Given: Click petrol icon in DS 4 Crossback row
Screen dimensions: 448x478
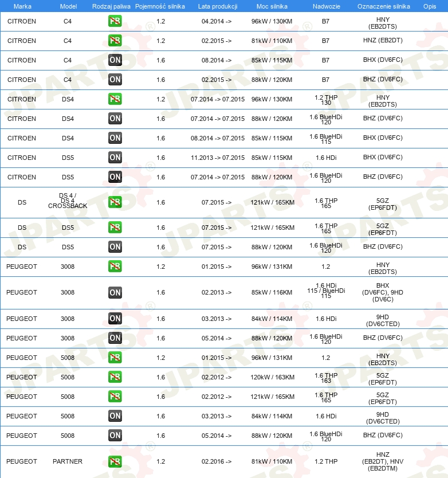Looking at the screenshot, I should tap(115, 202).
